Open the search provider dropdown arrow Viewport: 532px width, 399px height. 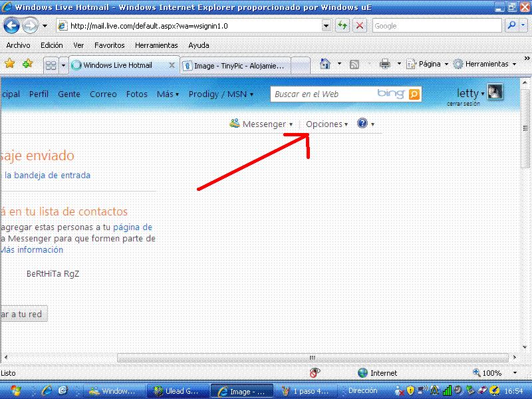[x=523, y=25]
